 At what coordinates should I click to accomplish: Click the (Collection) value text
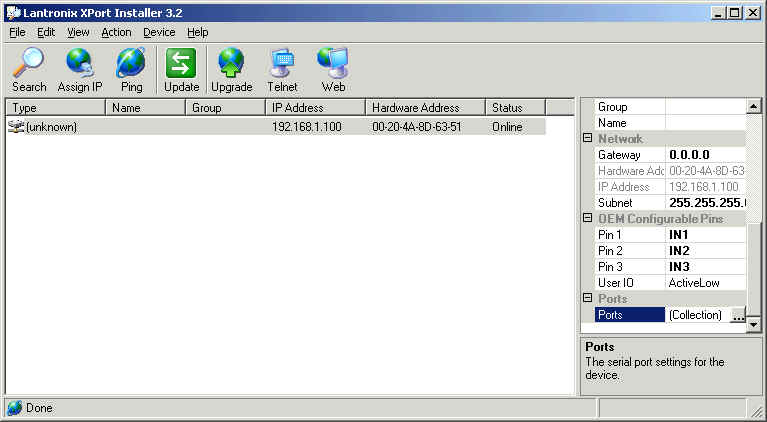[x=695, y=315]
